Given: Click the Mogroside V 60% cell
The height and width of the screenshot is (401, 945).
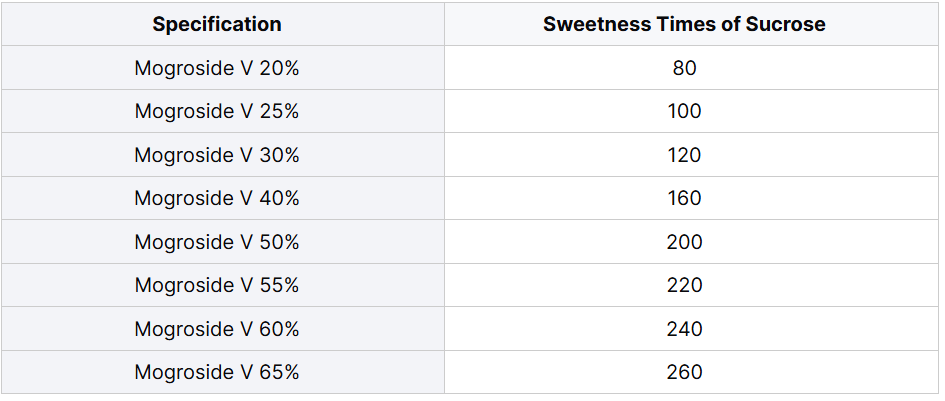Looking at the screenshot, I should pos(217,329).
